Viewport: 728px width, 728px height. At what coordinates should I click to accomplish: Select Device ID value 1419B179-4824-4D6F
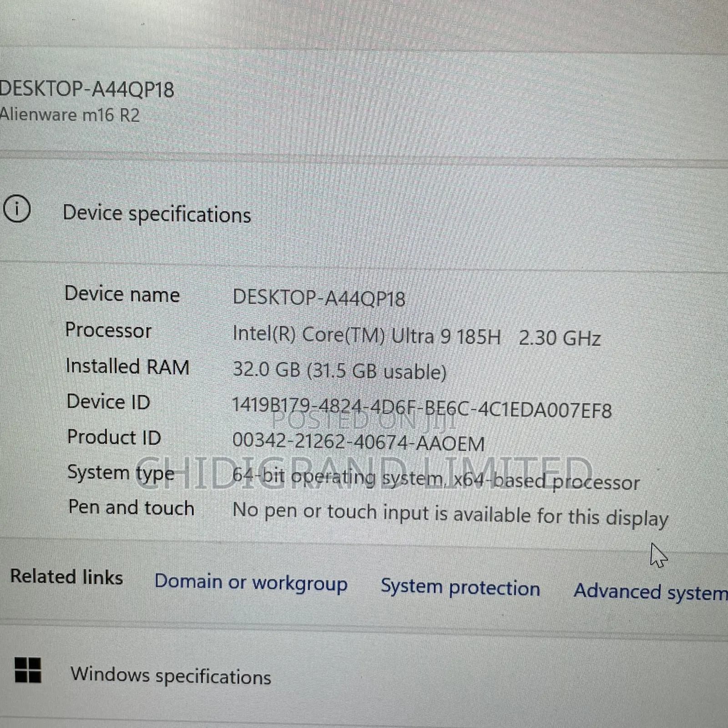click(x=422, y=407)
